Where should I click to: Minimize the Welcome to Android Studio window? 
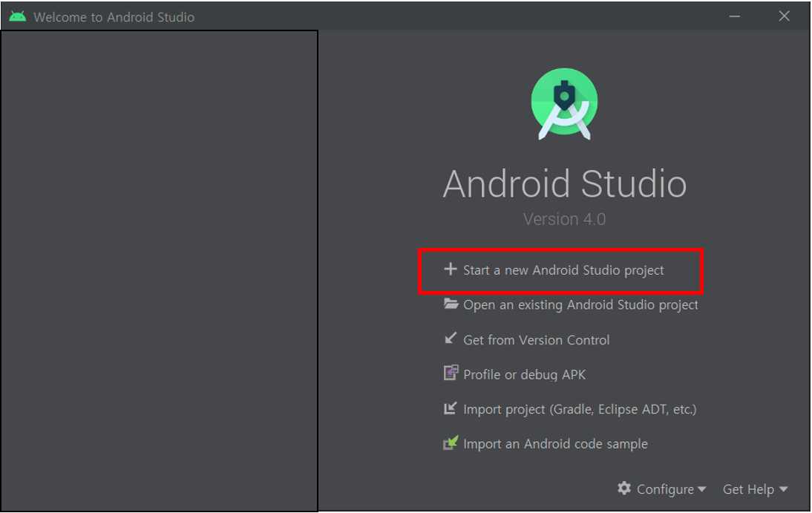734,16
